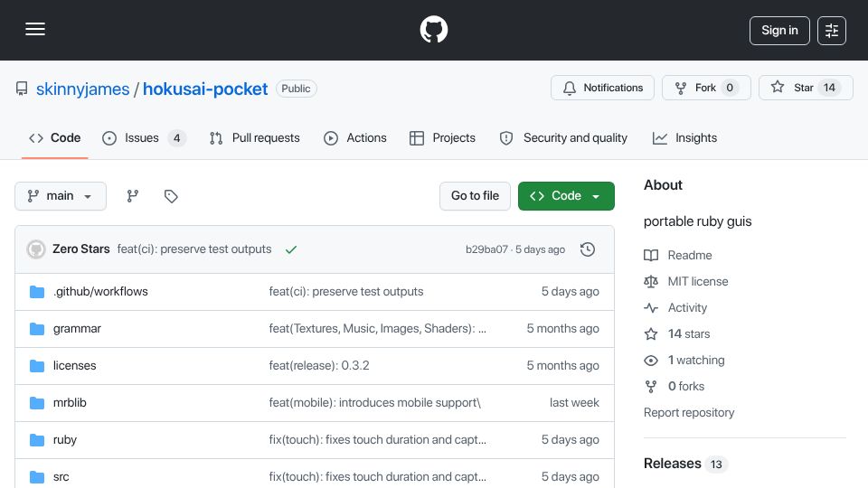This screenshot has height=488, width=868.
Task: View the 14 stars link
Action: (677, 334)
